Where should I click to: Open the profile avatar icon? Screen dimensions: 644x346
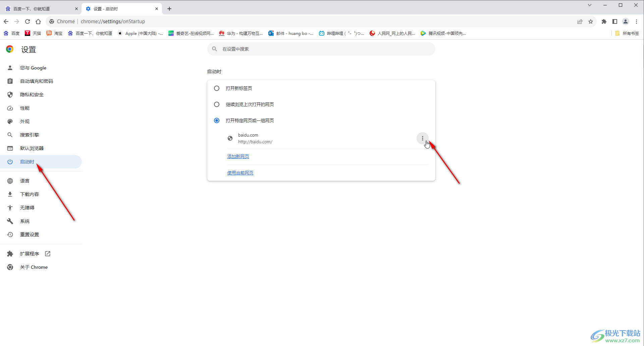pos(626,21)
